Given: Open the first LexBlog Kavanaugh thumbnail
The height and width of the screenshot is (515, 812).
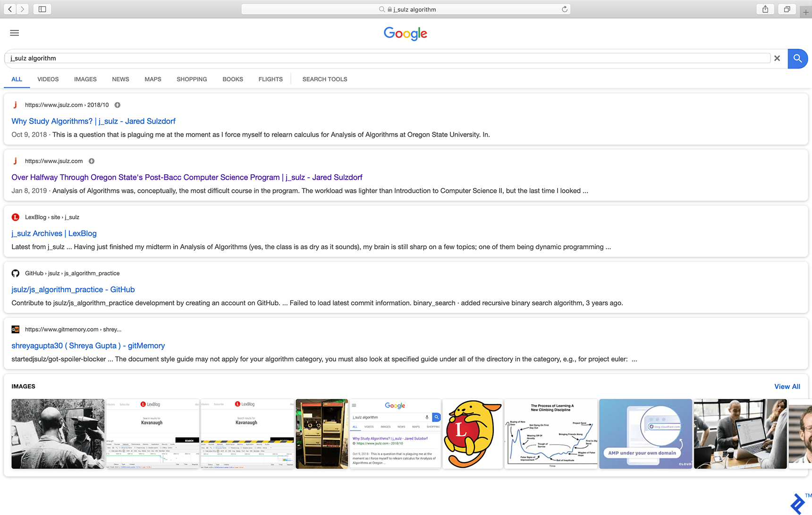Looking at the screenshot, I should (x=152, y=434).
